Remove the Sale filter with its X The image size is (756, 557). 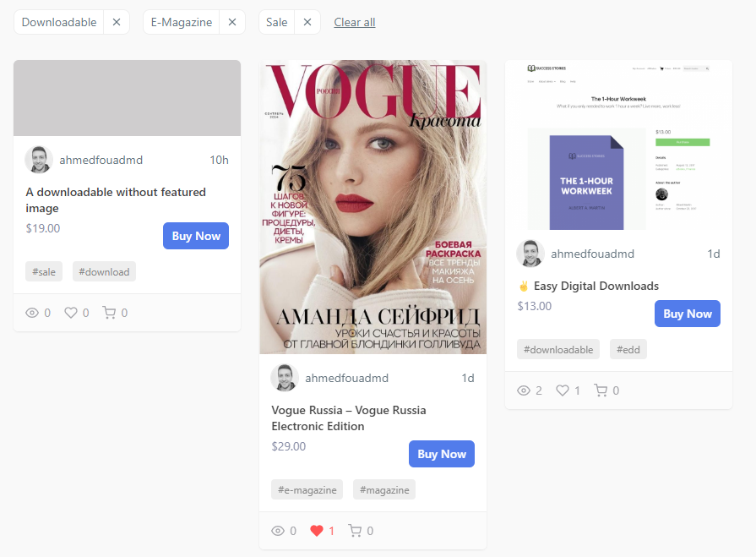(307, 22)
